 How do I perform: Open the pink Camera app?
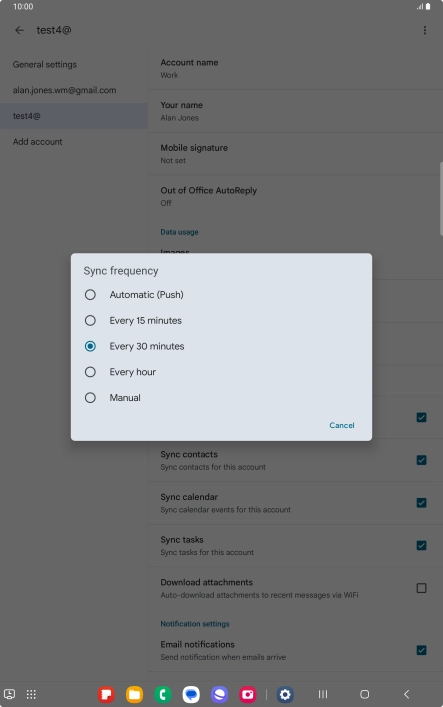(x=248, y=694)
